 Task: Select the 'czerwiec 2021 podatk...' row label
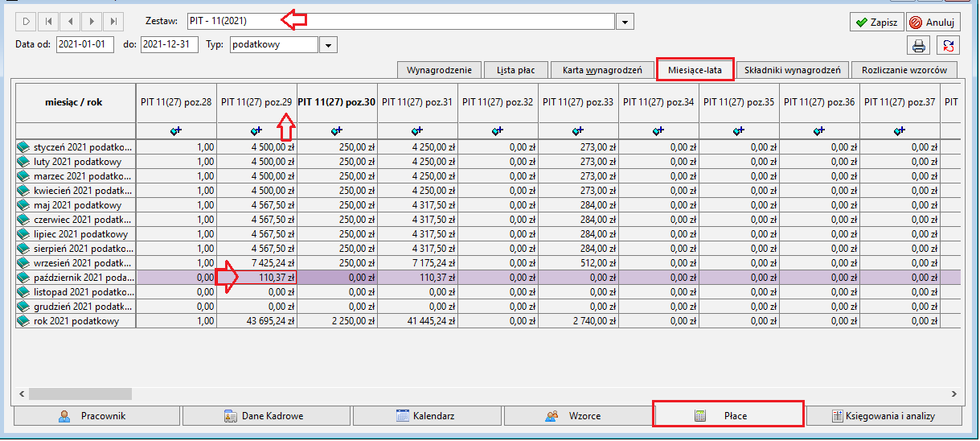tap(84, 220)
